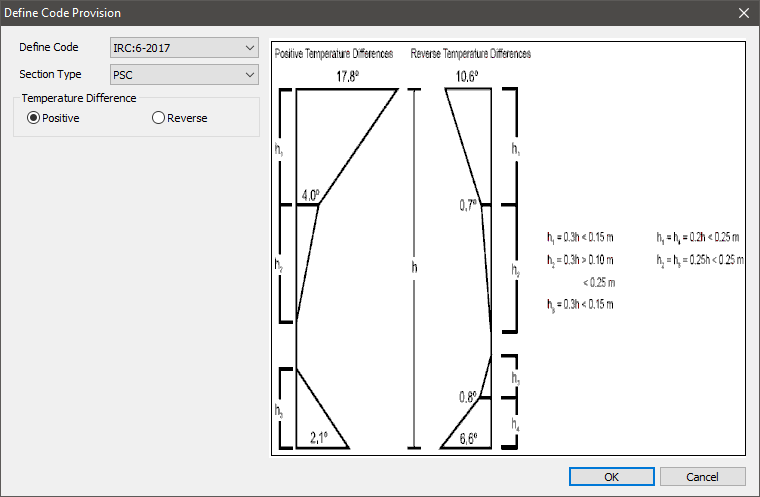Select the Reverse temperature difference option
This screenshot has height=497, width=760.
coord(158,118)
